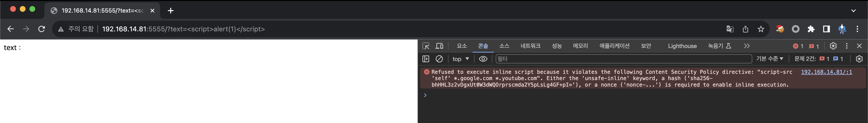Open the Google Translate page icon
This screenshot has width=868, height=123.
pyautogui.click(x=730, y=29)
